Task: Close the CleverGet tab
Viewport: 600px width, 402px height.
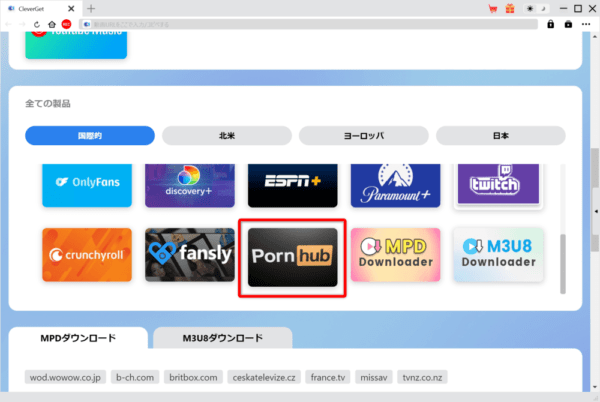Action: click(71, 8)
